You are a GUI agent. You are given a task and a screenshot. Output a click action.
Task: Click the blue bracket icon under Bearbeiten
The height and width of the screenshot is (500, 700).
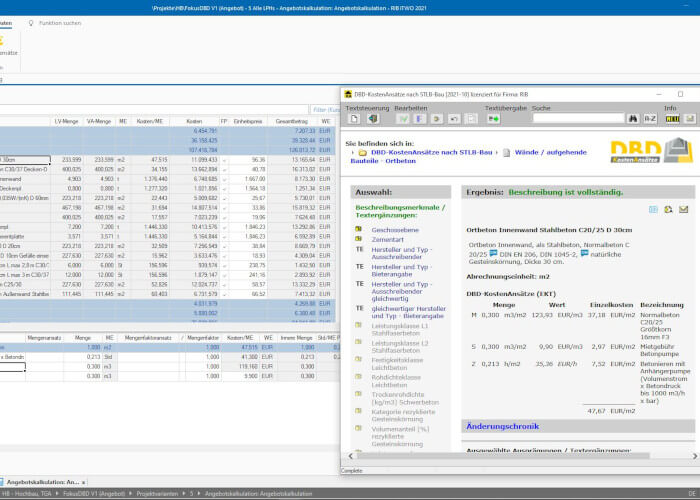(x=419, y=119)
